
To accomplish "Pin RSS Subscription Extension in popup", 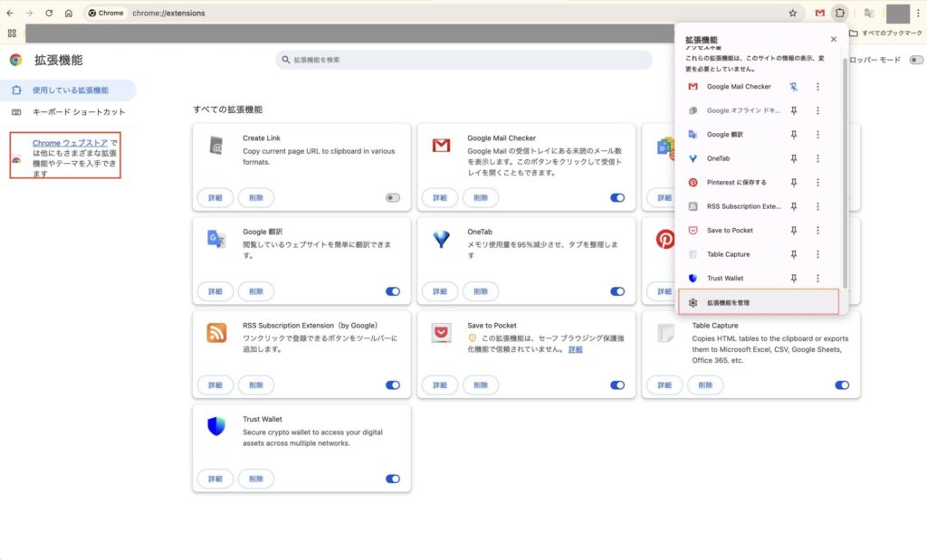I will (x=793, y=206).
